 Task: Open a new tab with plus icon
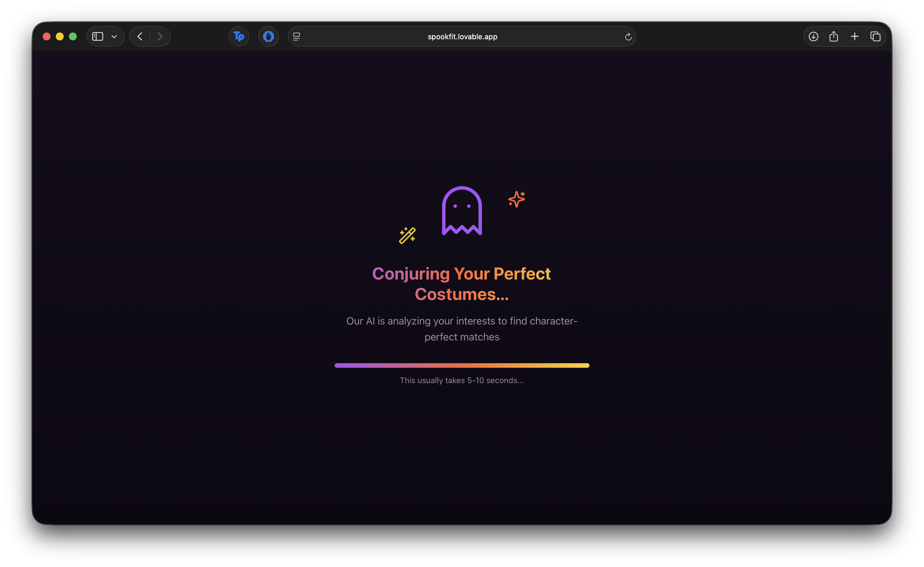(855, 36)
